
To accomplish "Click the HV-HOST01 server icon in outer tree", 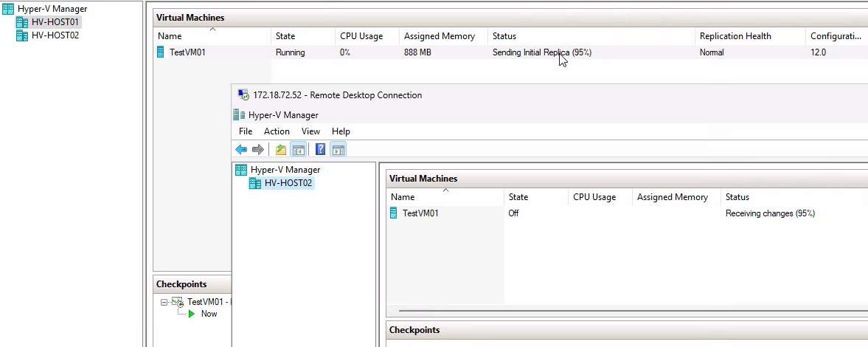I will 21,22.
